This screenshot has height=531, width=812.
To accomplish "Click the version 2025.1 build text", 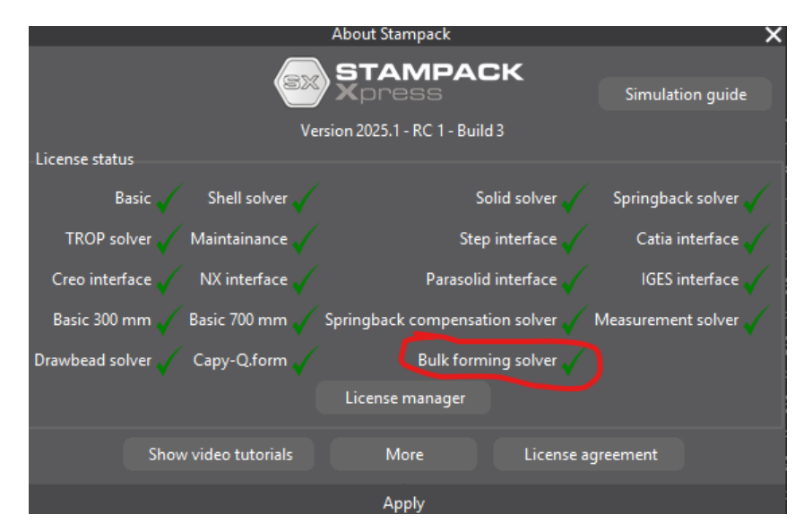I will coord(401,132).
